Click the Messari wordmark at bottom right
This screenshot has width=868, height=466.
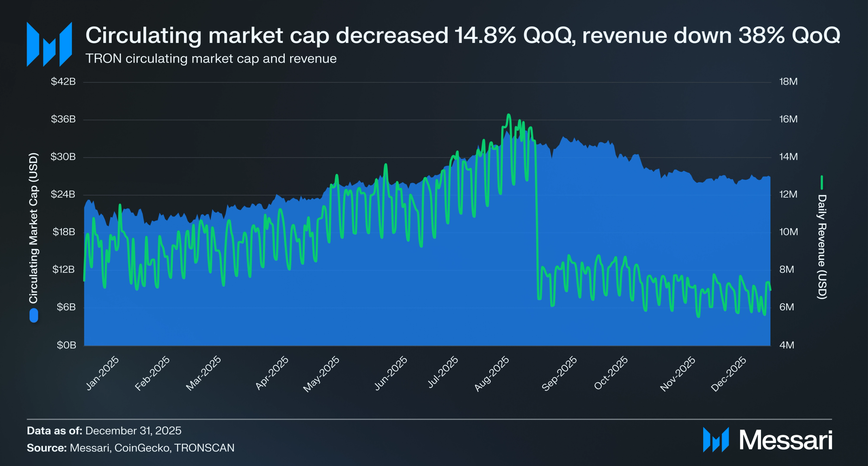coord(785,440)
